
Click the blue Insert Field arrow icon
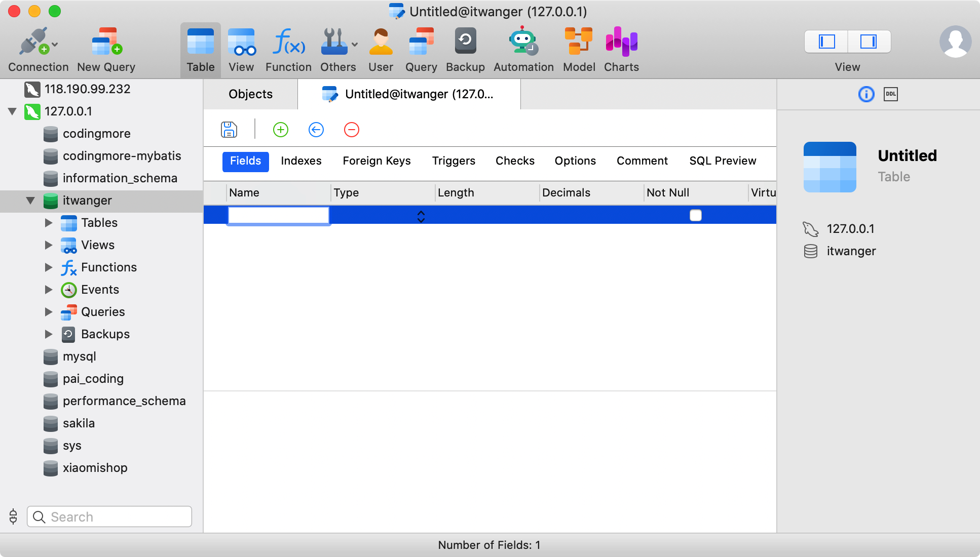316,130
